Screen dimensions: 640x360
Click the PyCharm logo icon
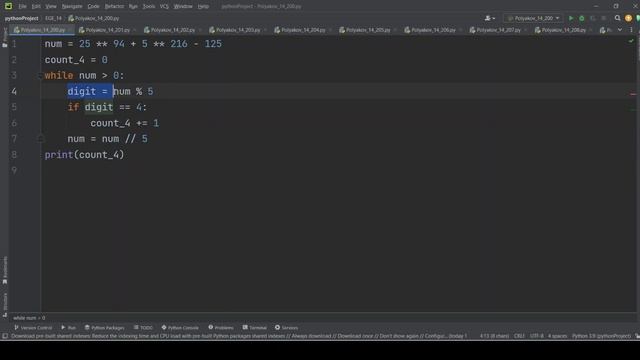point(8,6)
